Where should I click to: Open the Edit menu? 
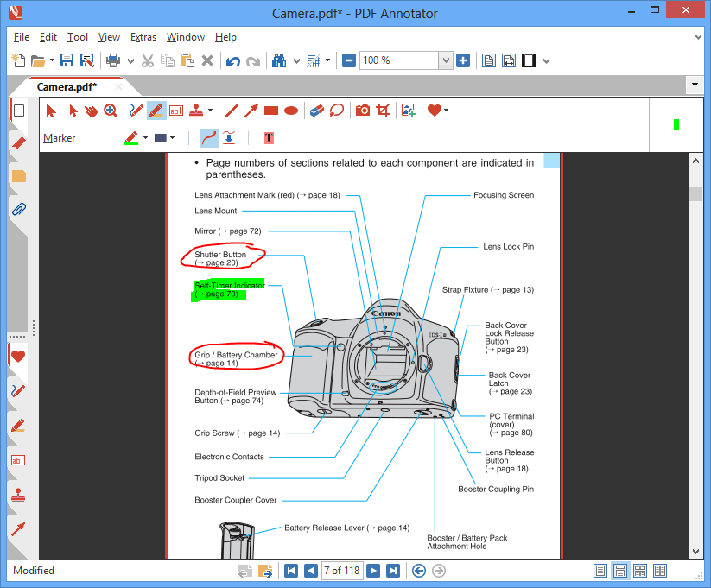[x=48, y=37]
